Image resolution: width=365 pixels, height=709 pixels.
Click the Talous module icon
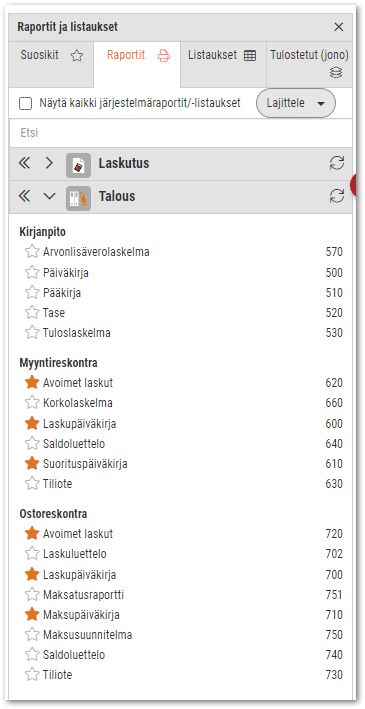click(x=78, y=198)
